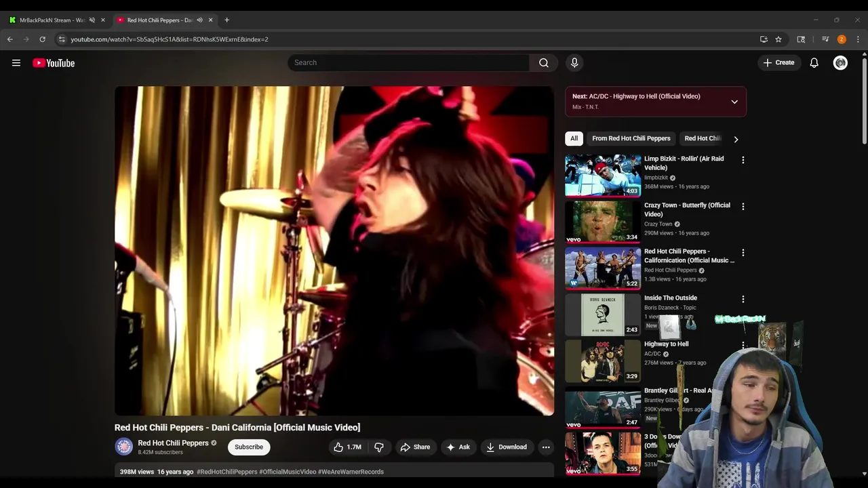
Task: Click #RedHotChiliPeppers hashtag
Action: (x=227, y=472)
